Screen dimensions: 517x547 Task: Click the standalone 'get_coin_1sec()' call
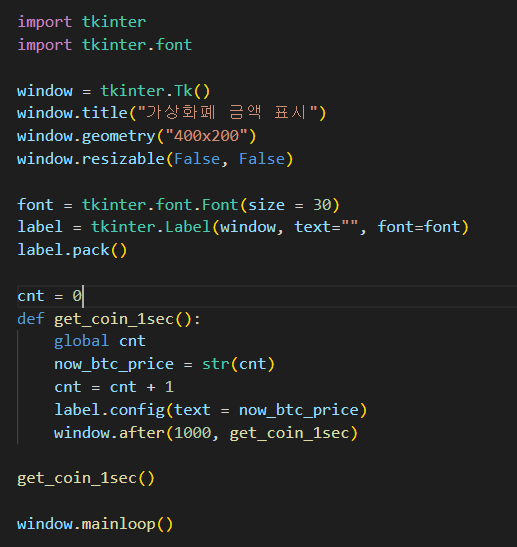(86, 478)
